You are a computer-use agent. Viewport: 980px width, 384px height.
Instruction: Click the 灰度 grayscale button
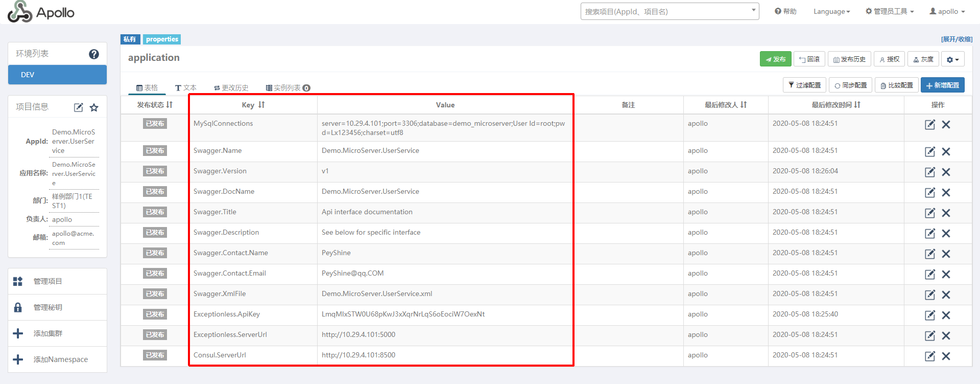923,59
